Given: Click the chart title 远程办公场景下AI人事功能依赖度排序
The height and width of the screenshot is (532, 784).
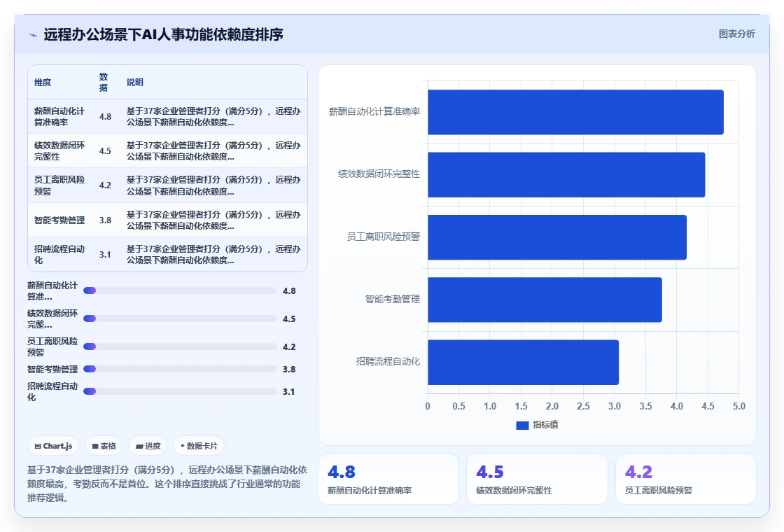Looking at the screenshot, I should pyautogui.click(x=164, y=34).
